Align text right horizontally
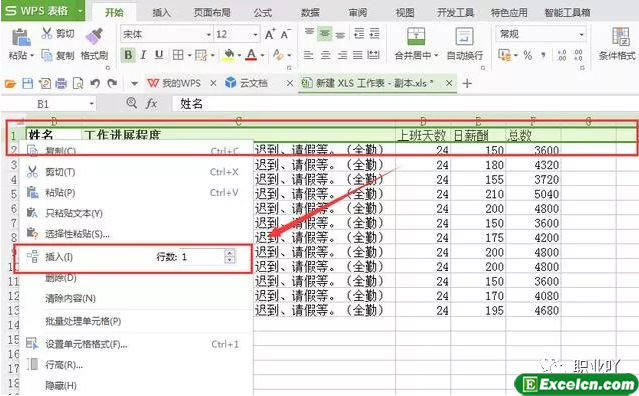Screen dimensions: 639x396 [342, 55]
